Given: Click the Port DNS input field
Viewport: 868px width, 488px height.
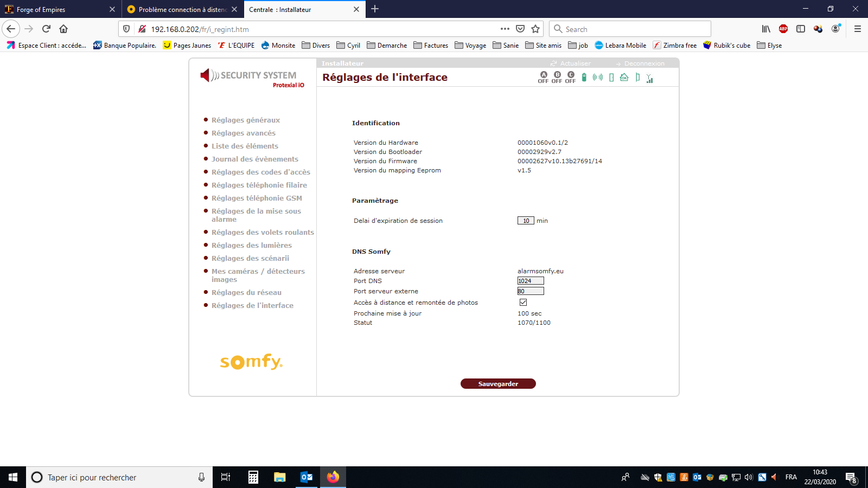Looking at the screenshot, I should click(530, 281).
